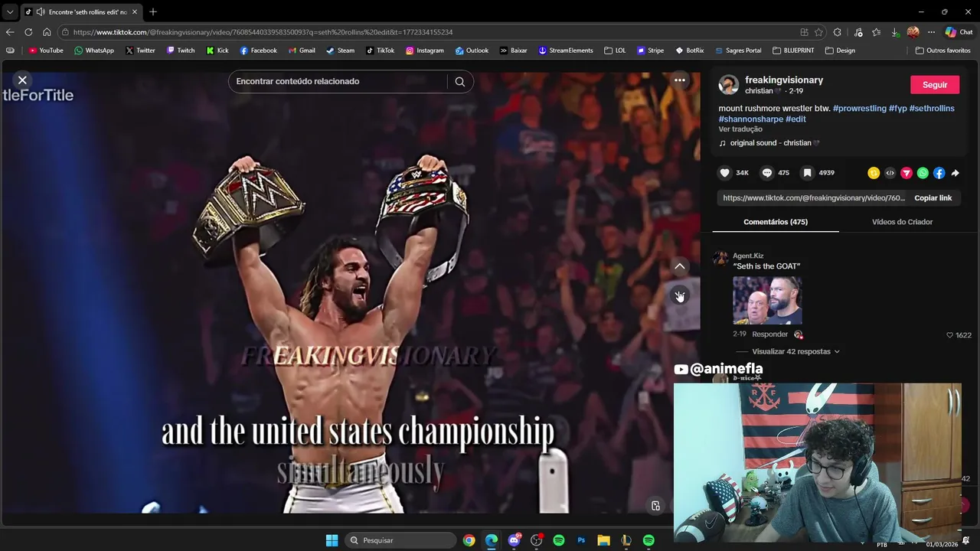This screenshot has width=980, height=551.
Task: Open the LOL bookmarks folder
Action: [x=615, y=51]
